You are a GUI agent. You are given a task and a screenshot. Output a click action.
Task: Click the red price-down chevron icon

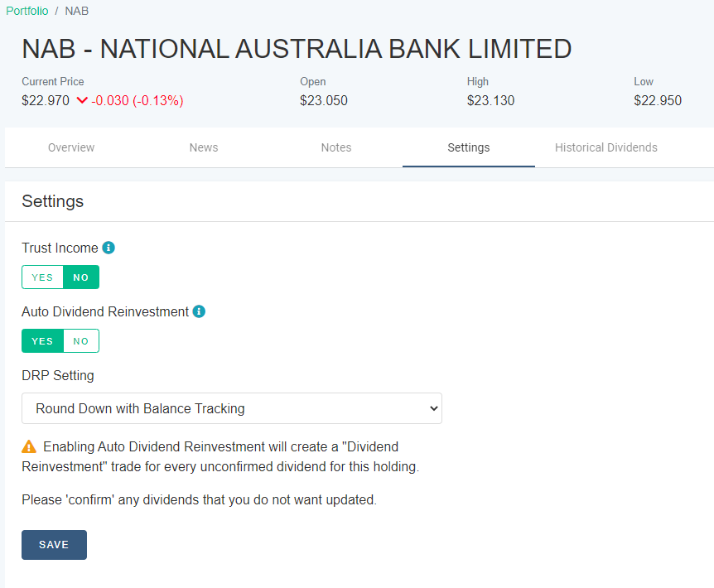tap(82, 100)
